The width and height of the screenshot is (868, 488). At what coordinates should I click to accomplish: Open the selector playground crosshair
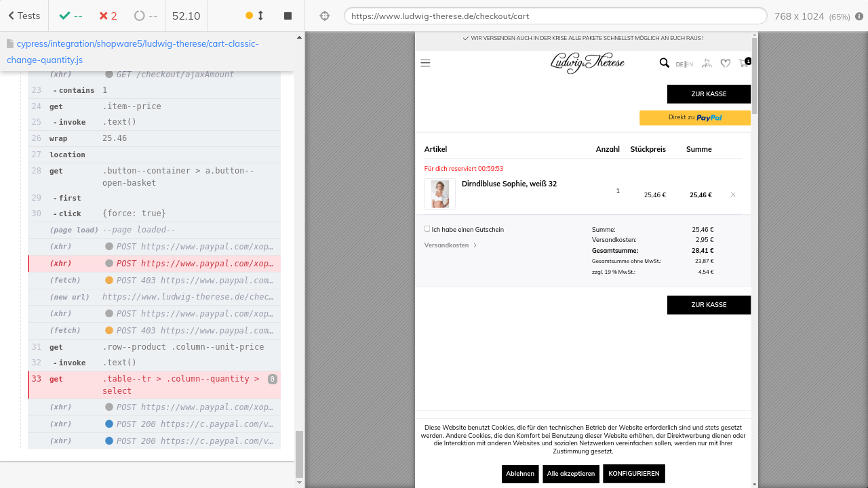[x=324, y=16]
